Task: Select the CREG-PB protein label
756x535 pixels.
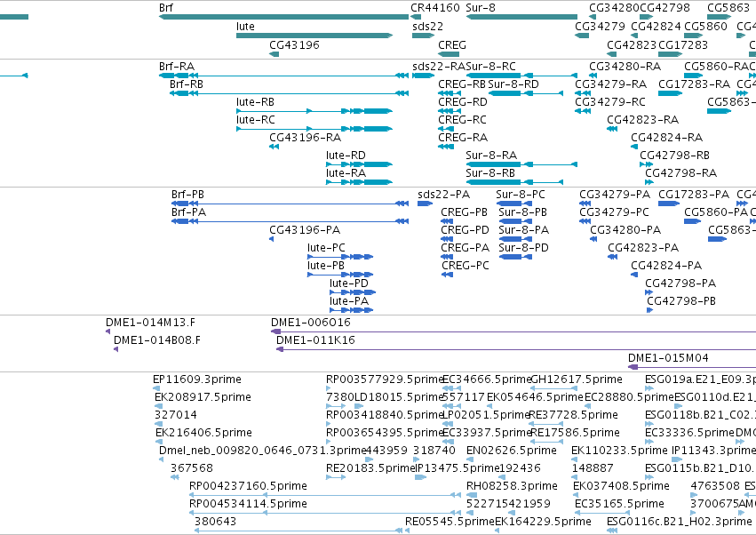Action: tap(465, 212)
